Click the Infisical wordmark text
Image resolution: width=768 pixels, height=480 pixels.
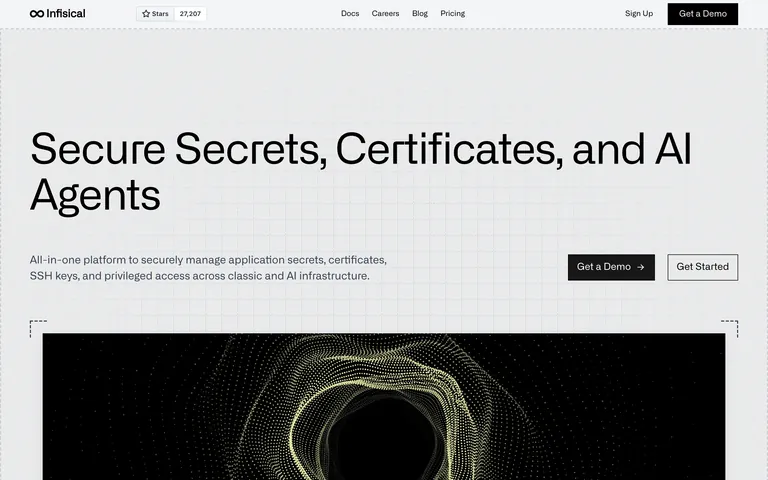coord(66,14)
